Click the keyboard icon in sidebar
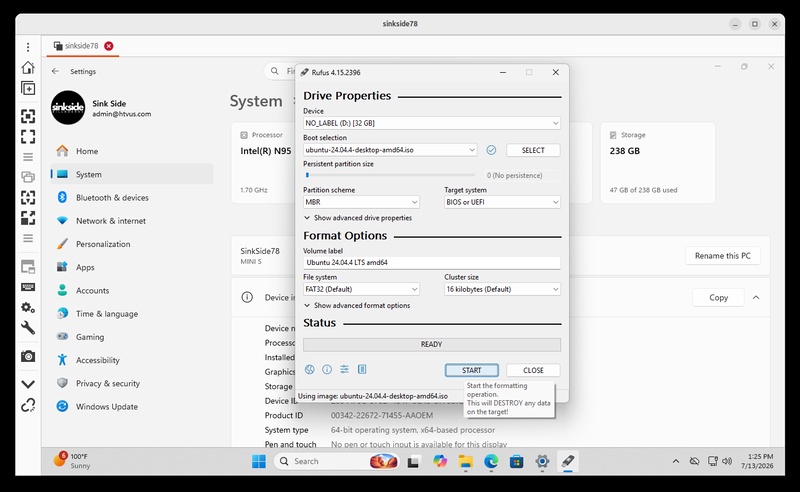This screenshot has width=800, height=492. click(x=28, y=287)
